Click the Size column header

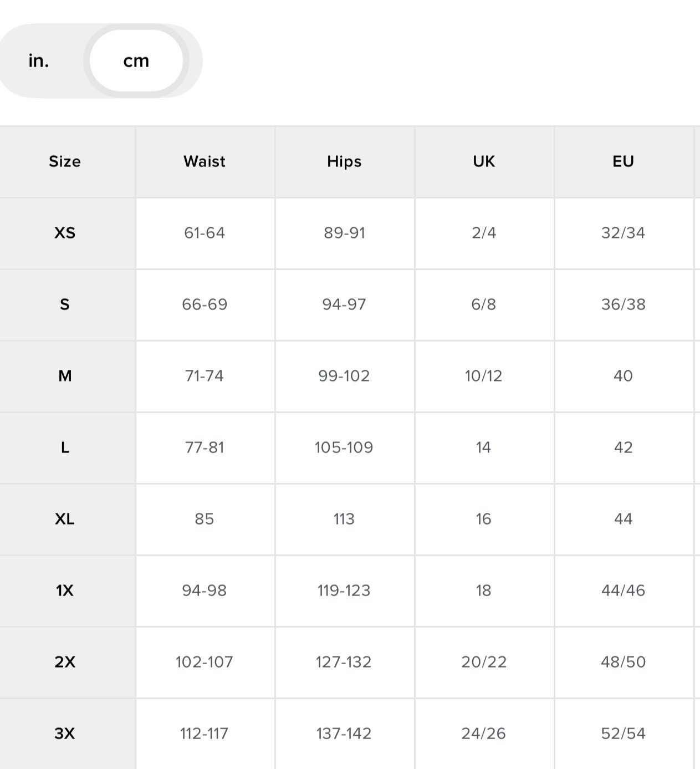tap(65, 161)
